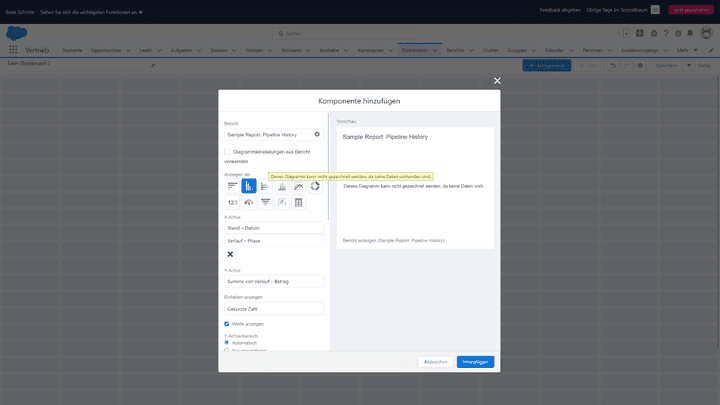Choose the stacked horizontal bar chart icon
This screenshot has width=720, height=405.
point(265,186)
